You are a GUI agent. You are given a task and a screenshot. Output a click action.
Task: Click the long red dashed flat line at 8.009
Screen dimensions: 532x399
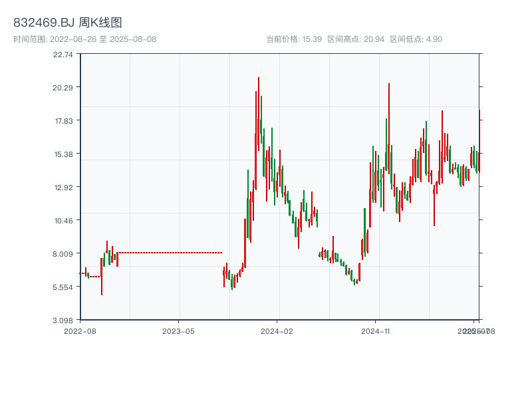pos(170,253)
